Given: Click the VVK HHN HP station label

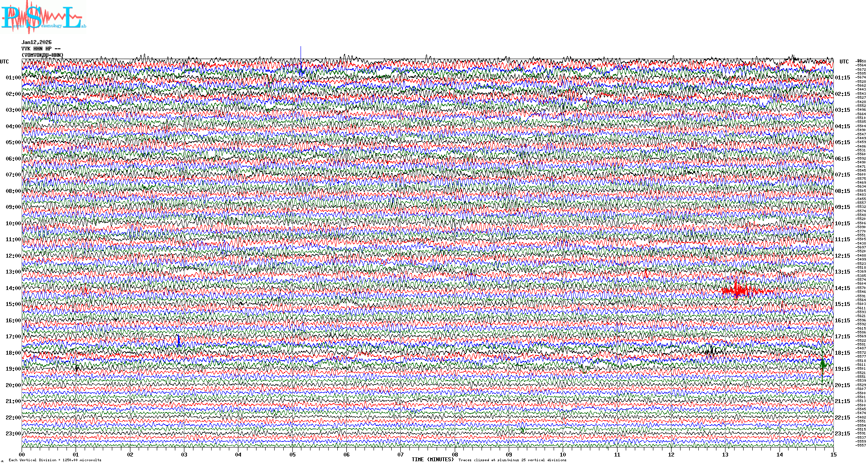Looking at the screenshot, I should [41, 49].
